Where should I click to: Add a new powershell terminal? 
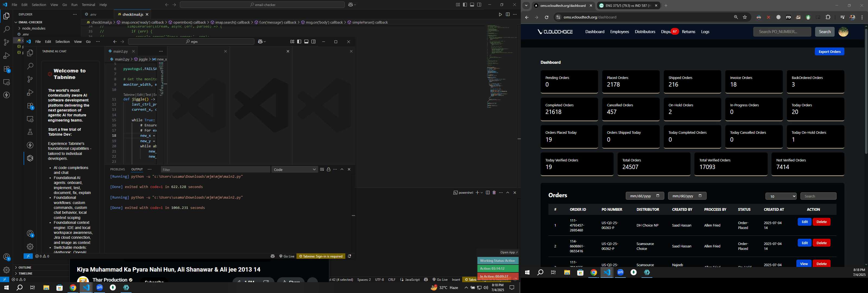pos(477,193)
